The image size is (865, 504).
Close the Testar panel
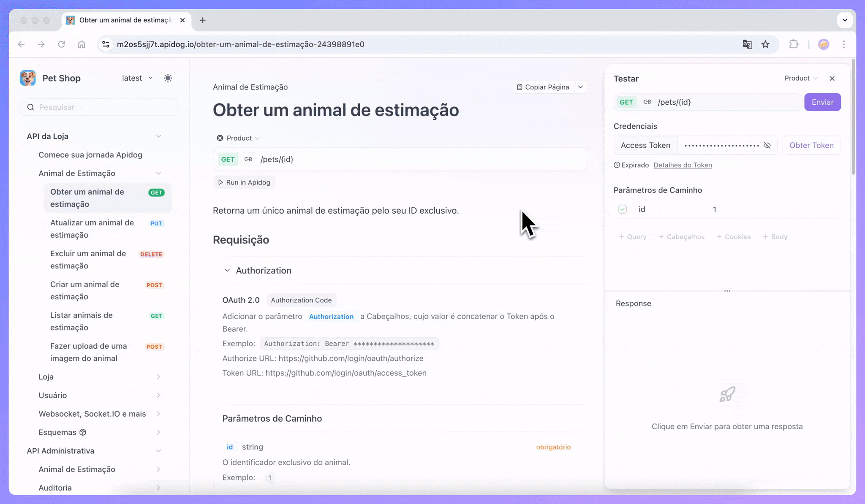point(832,79)
